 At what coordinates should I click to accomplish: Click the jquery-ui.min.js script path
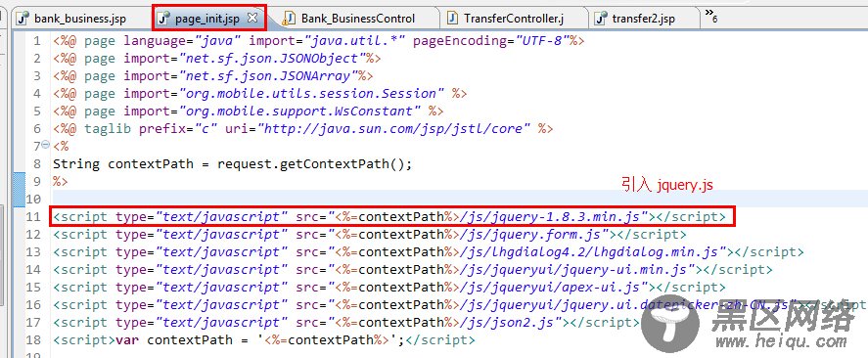pos(572,270)
